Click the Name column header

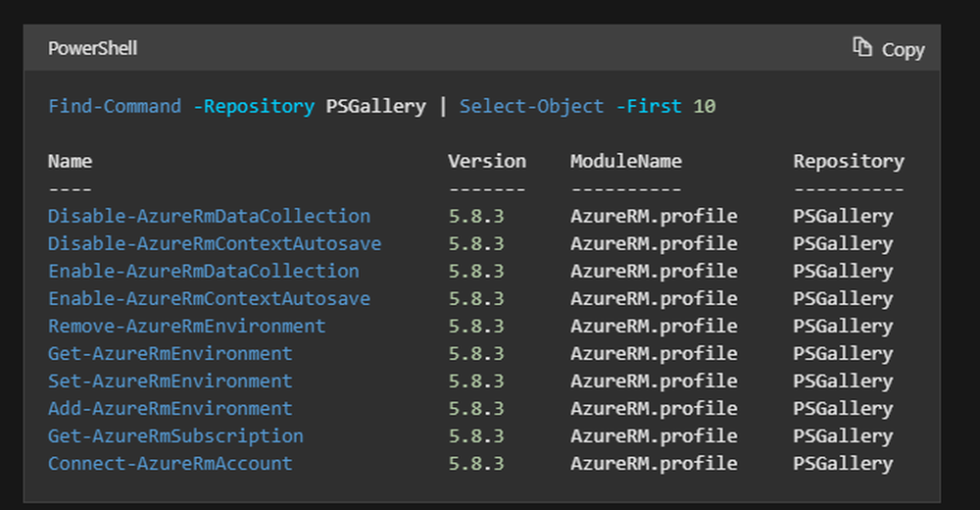(x=70, y=162)
